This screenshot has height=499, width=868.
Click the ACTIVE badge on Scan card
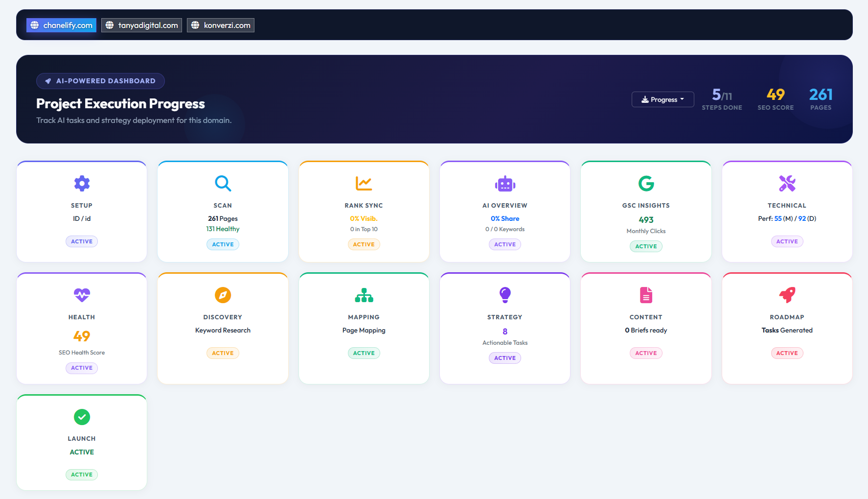click(223, 244)
